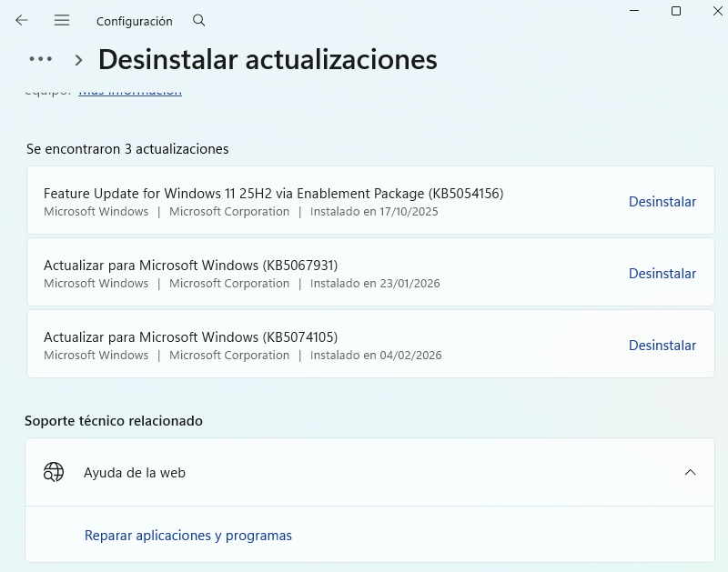Viewport: 728px width, 572px height.
Task: Open the Desinstalar actualizaciones breadcrumb
Action: pyautogui.click(x=268, y=60)
